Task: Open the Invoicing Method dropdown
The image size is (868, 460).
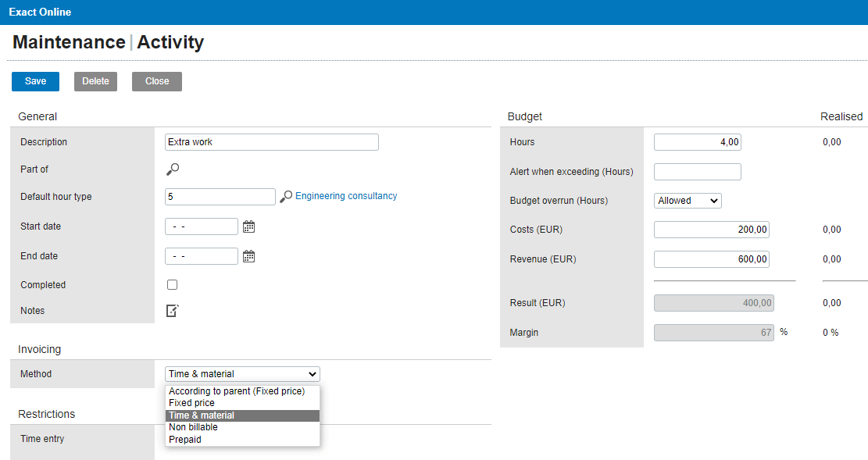Action: (242, 373)
